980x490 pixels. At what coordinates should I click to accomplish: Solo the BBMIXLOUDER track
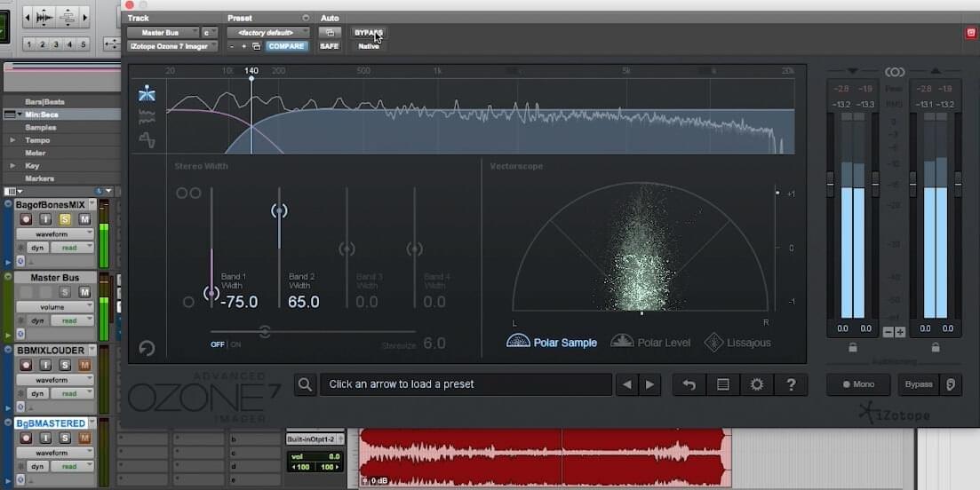65,365
